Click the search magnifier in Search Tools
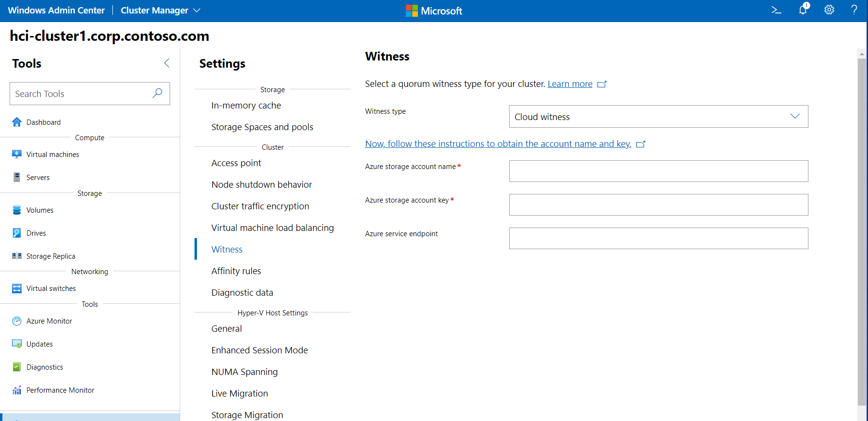The height and width of the screenshot is (421, 868). [158, 94]
